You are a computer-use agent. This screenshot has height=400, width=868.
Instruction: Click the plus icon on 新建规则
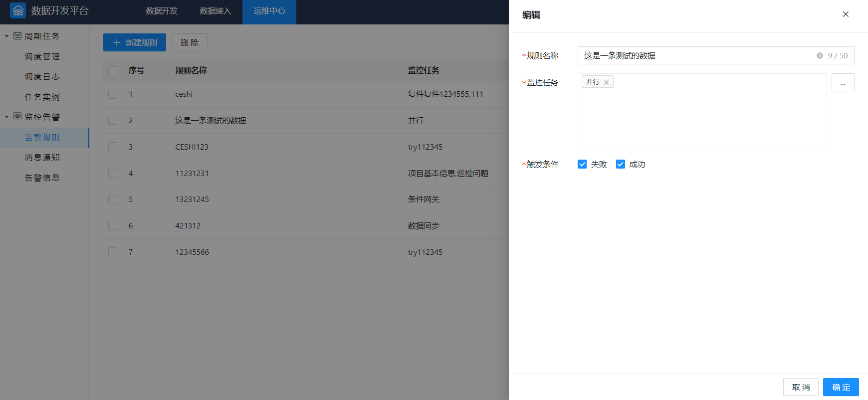pos(117,43)
